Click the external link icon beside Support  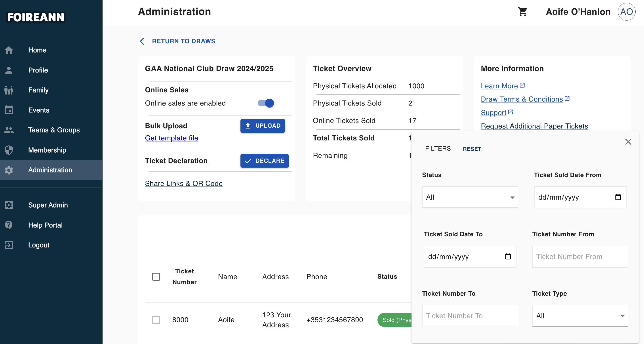coord(511,112)
